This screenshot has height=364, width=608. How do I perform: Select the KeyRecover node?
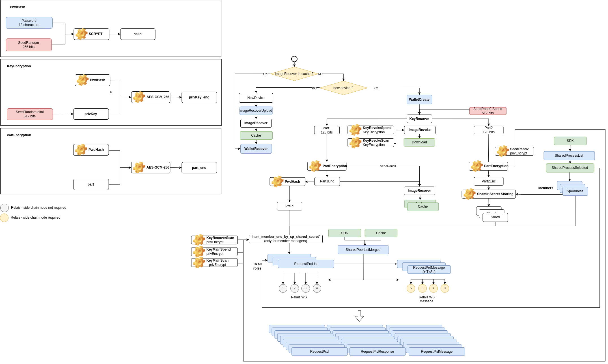pos(419,119)
